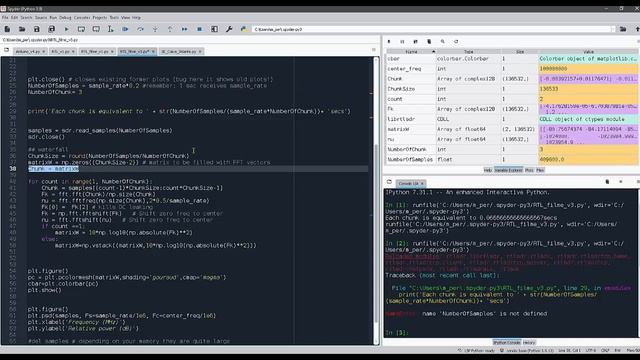The width and height of the screenshot is (640, 360).
Task: Switch to the last editor file tab
Action: pyautogui.click(x=181, y=51)
